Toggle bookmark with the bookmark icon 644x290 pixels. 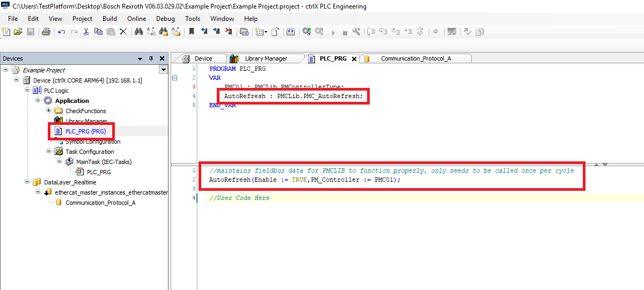coord(192,32)
